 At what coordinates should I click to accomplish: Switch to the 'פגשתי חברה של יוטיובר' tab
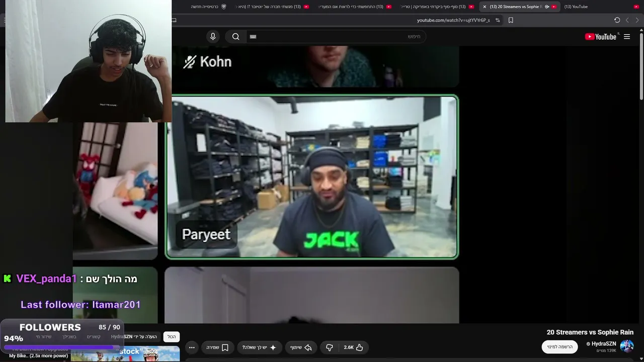pos(272,7)
